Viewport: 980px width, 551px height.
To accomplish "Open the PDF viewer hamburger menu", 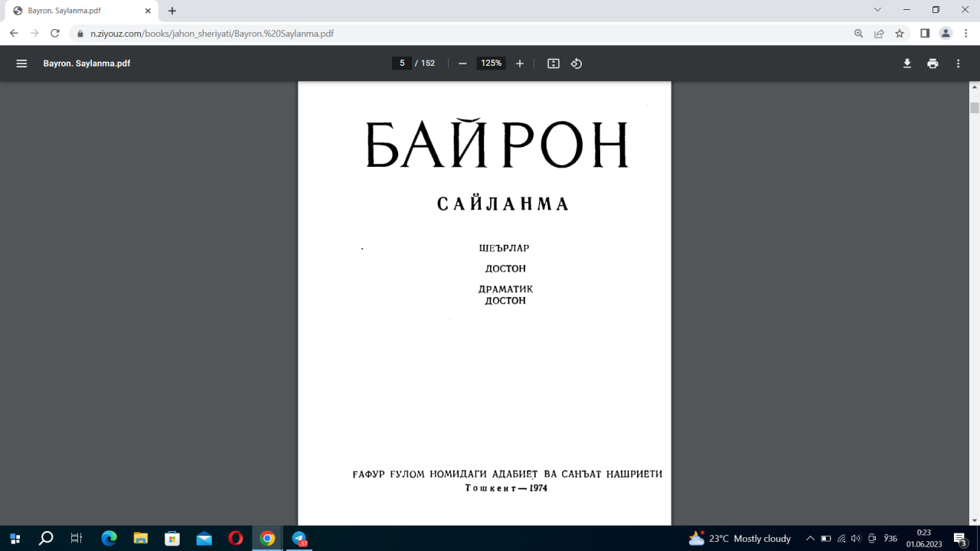I will pos(21,63).
